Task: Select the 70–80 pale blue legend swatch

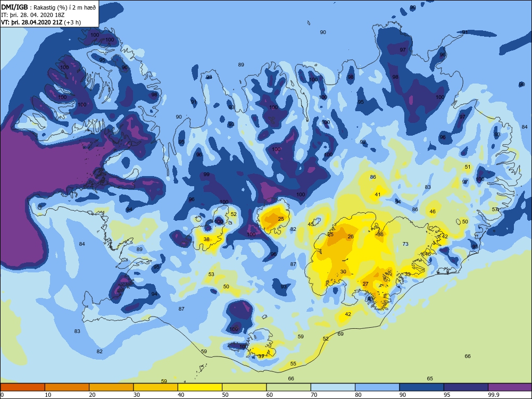Action: (333, 387)
